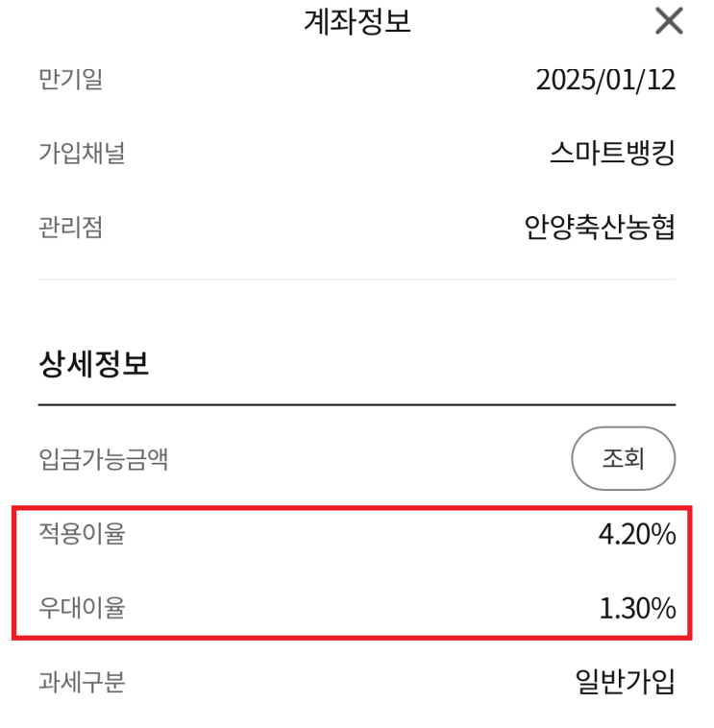Click the 계좌정보 title text

357,21
